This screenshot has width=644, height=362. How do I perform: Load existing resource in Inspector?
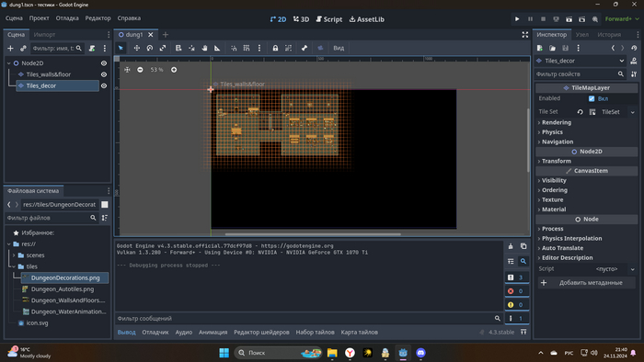[x=552, y=48]
